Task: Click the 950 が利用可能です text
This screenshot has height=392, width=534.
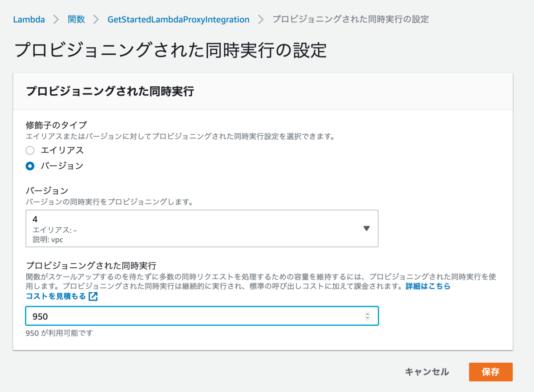Action: coord(59,333)
